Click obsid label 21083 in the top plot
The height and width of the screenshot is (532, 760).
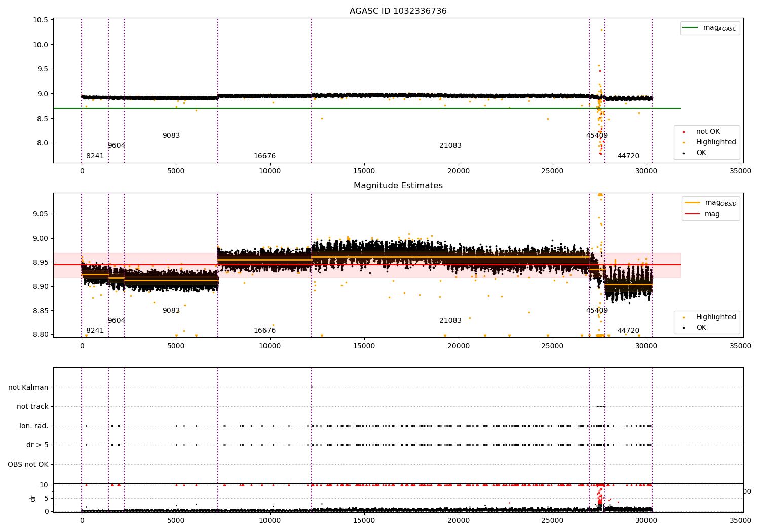tap(450, 146)
